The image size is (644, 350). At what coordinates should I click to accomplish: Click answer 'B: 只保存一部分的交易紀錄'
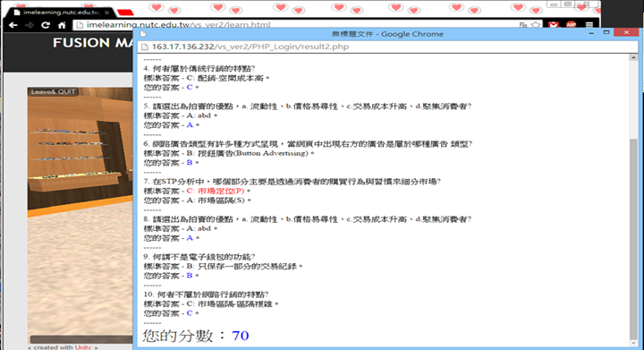[x=241, y=267]
